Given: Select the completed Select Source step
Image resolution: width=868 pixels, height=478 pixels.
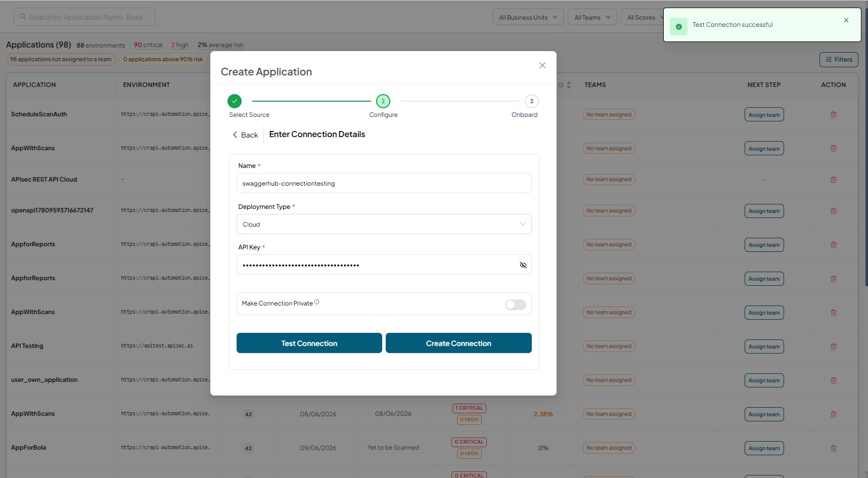Looking at the screenshot, I should tap(235, 101).
